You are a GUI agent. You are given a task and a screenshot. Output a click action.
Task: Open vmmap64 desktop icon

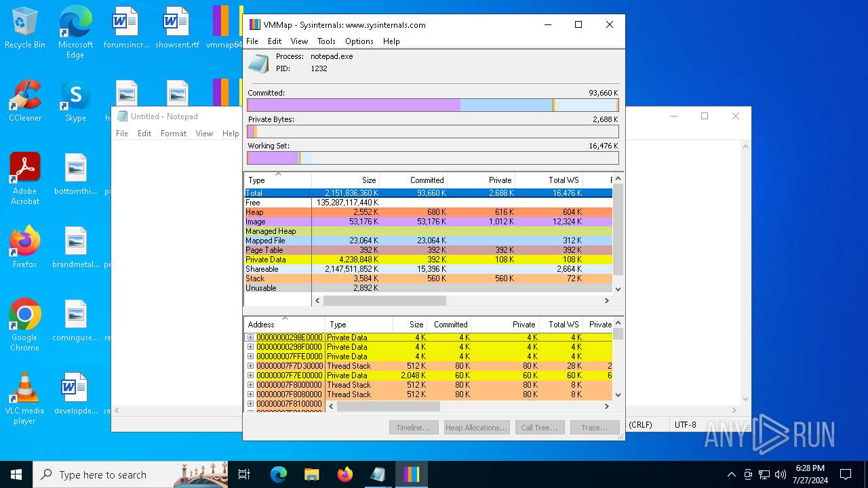click(x=224, y=28)
